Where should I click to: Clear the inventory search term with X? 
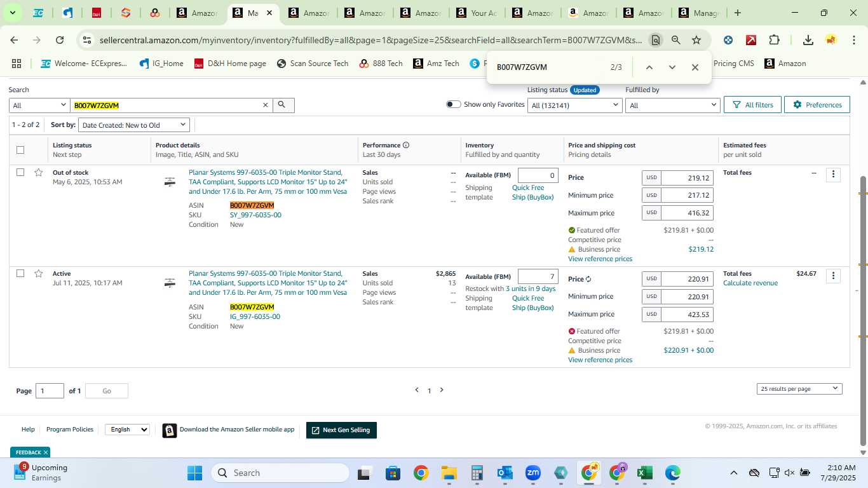(266, 105)
